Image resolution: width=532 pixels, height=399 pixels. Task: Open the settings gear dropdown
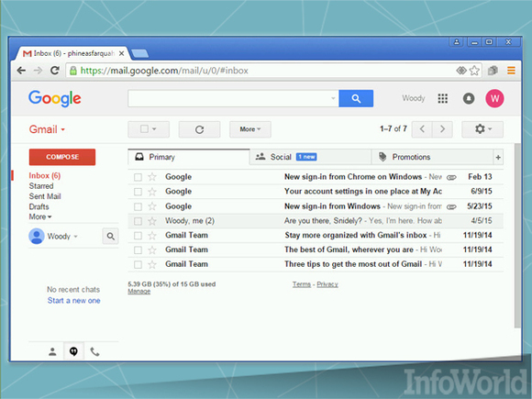coord(482,129)
